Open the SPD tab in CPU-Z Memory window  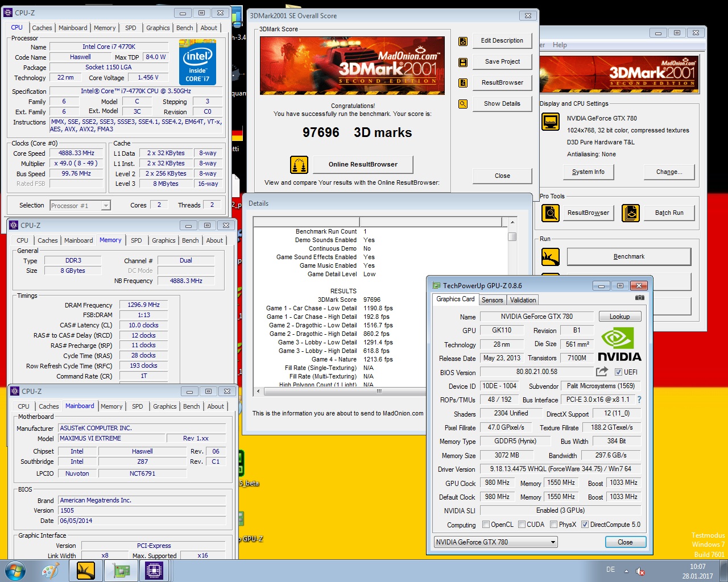(x=136, y=240)
